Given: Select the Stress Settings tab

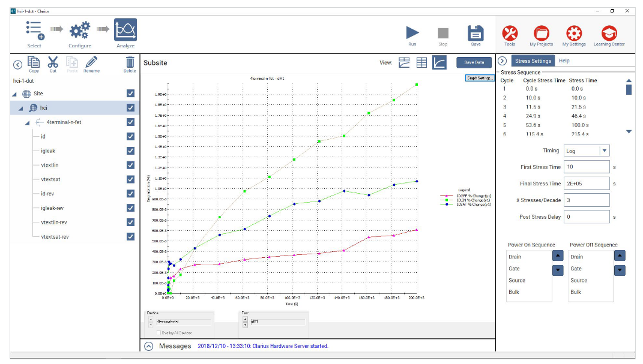Looking at the screenshot, I should (533, 61).
